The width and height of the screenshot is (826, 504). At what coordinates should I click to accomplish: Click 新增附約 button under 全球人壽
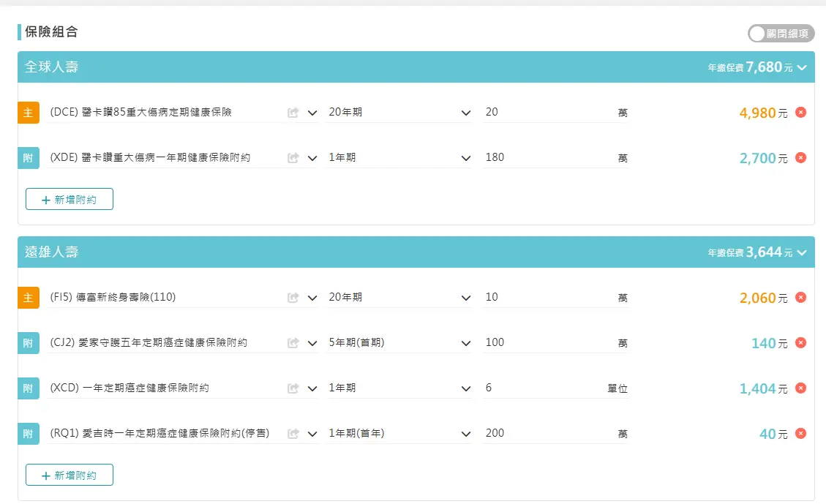pos(70,199)
